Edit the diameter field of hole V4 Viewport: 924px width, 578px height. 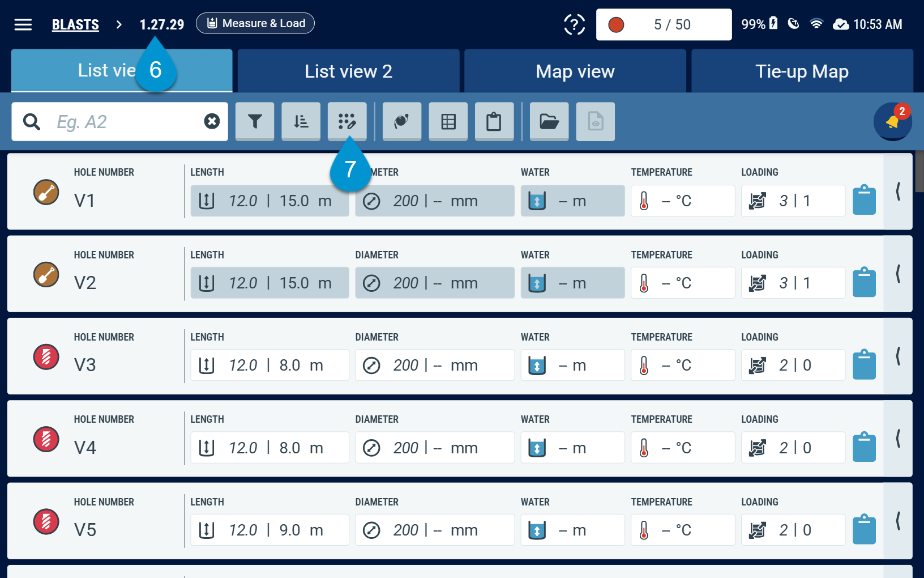[x=435, y=448]
